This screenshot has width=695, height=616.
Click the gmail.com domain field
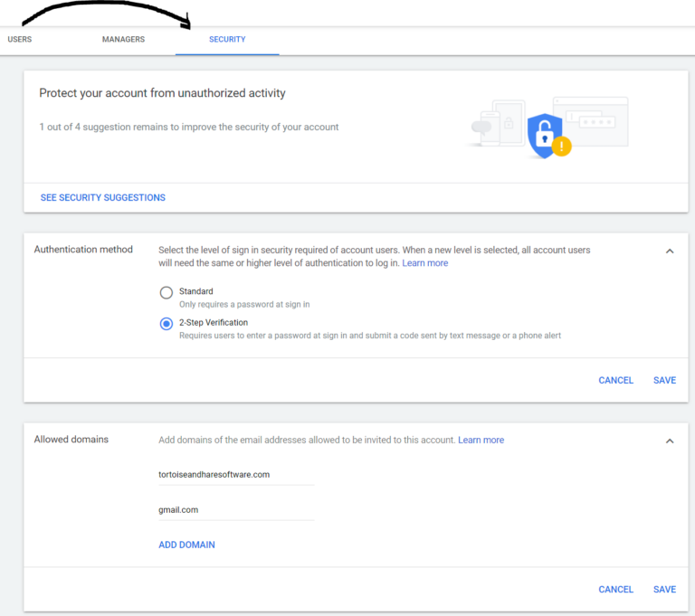click(x=236, y=510)
